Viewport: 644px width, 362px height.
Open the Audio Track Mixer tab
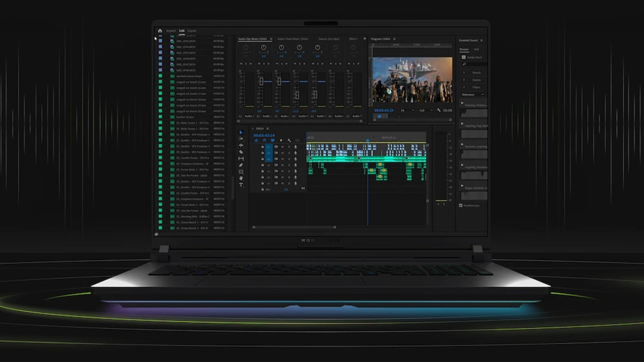point(292,39)
